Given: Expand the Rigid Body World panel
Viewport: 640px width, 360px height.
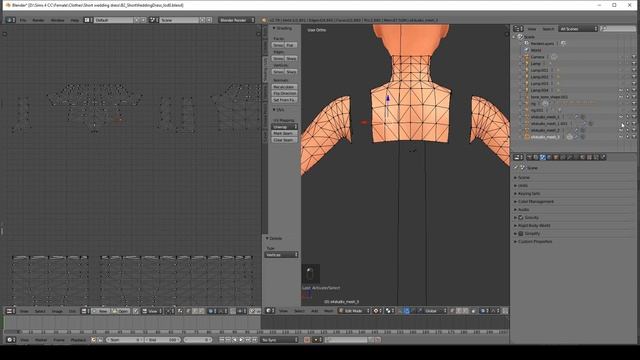Looking at the screenshot, I should point(534,225).
